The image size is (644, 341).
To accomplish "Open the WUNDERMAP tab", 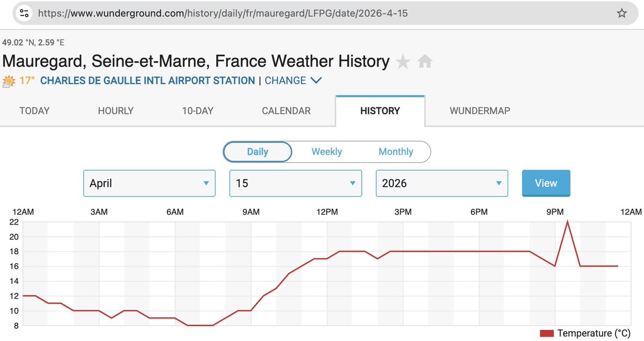I will click(480, 111).
